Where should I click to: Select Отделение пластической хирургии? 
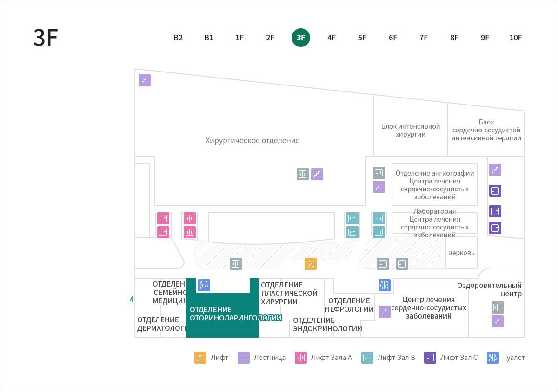tap(289, 294)
